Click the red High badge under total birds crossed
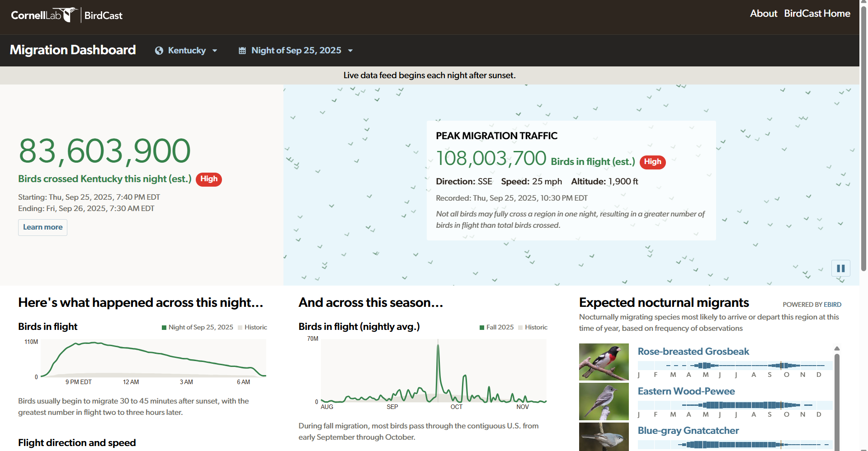 pos(209,179)
